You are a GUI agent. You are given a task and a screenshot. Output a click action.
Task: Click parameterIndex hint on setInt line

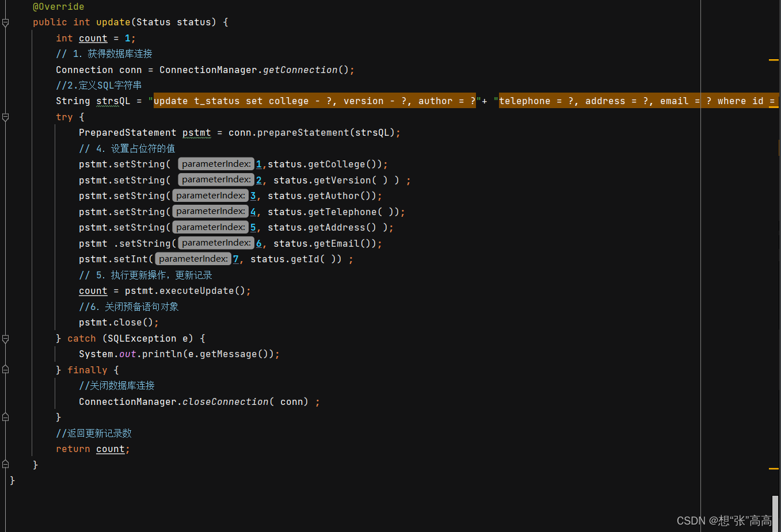pos(193,259)
